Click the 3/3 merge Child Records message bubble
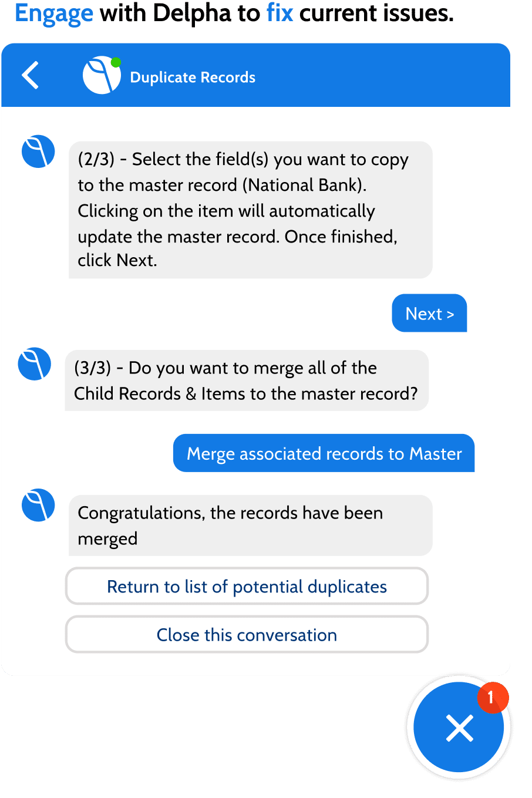This screenshot has width=532, height=798. pos(247,381)
